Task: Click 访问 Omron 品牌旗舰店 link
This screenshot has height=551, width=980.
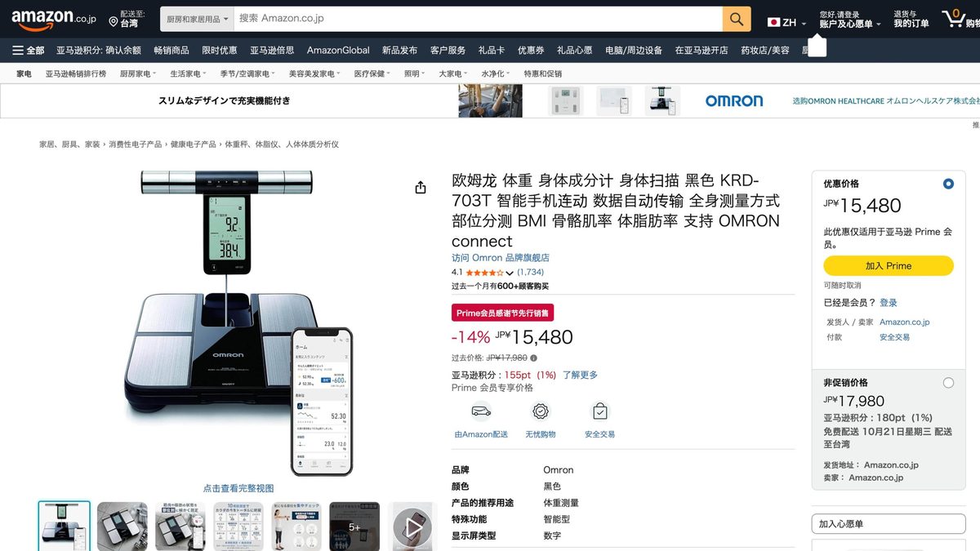Action: coord(501,258)
